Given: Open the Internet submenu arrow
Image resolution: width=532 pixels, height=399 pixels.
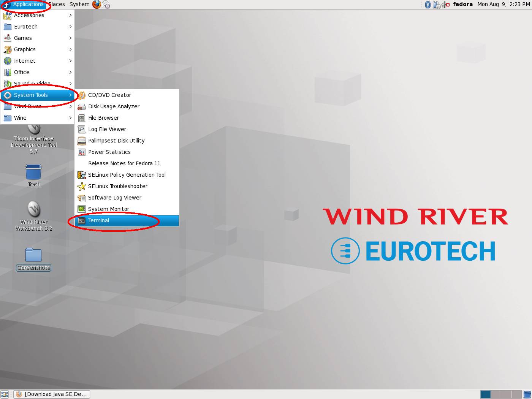Looking at the screenshot, I should [x=70, y=61].
